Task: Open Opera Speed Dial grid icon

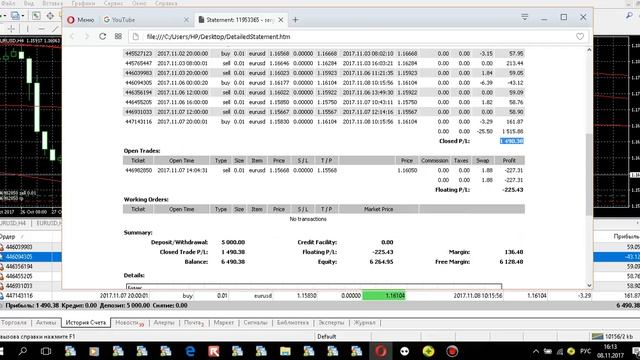Action: (118, 36)
